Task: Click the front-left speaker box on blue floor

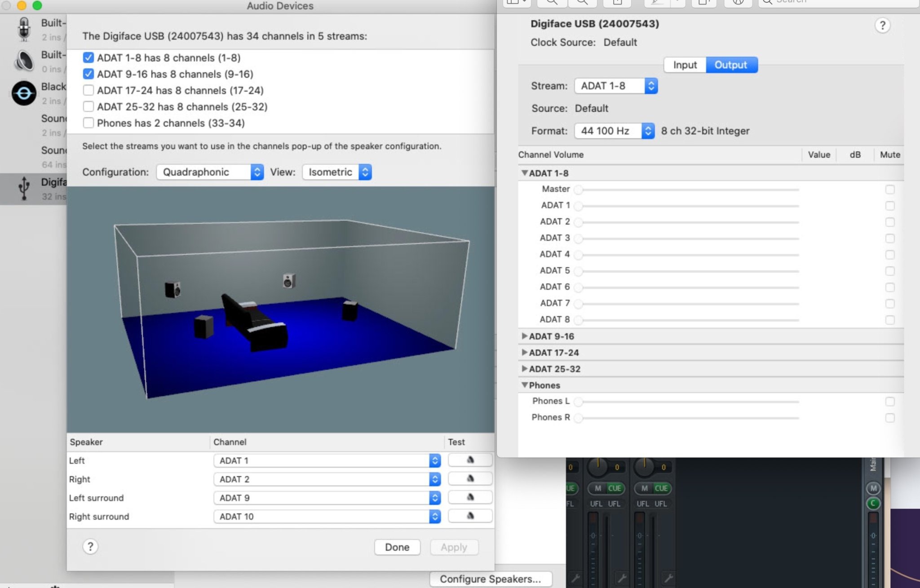Action: 203,326
